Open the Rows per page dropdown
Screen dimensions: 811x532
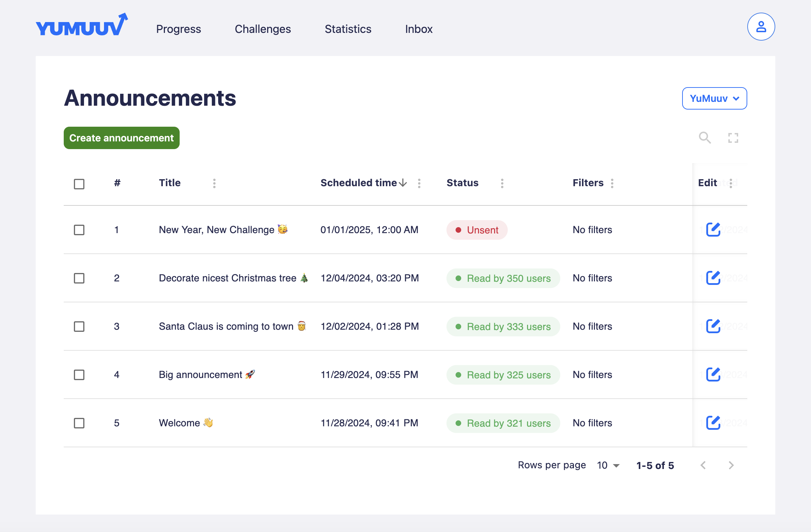click(x=609, y=465)
